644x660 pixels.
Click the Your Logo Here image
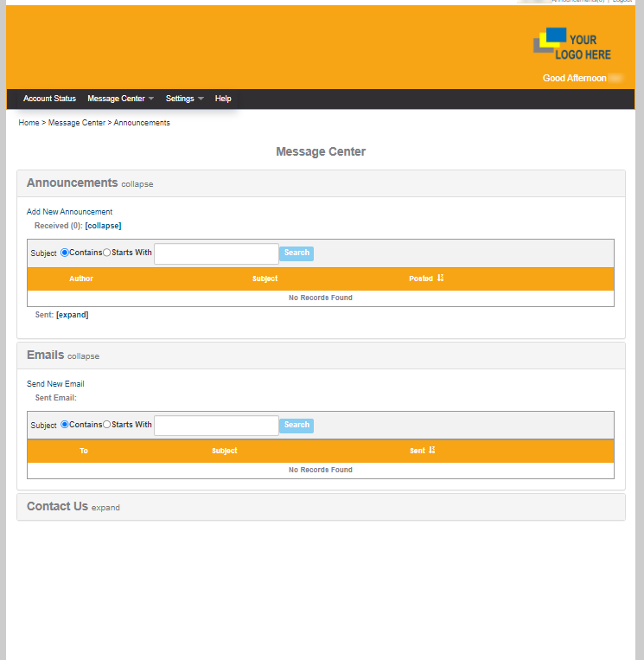[572, 44]
